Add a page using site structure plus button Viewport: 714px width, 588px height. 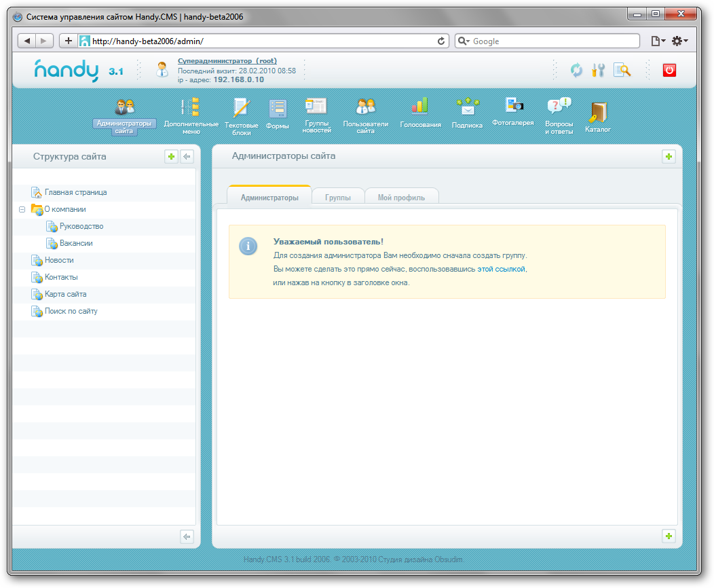171,157
